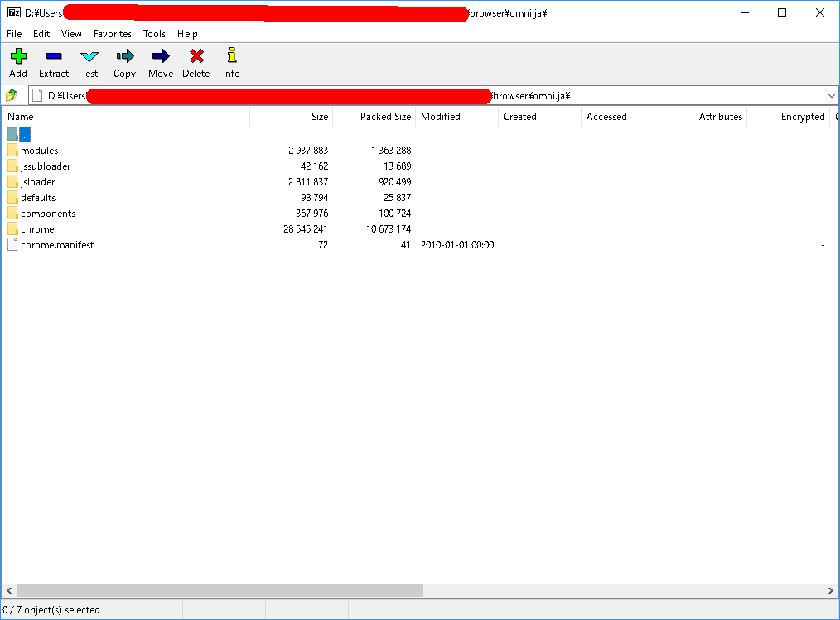The height and width of the screenshot is (620, 840).
Task: Click the red Delete X icon
Action: click(196, 56)
